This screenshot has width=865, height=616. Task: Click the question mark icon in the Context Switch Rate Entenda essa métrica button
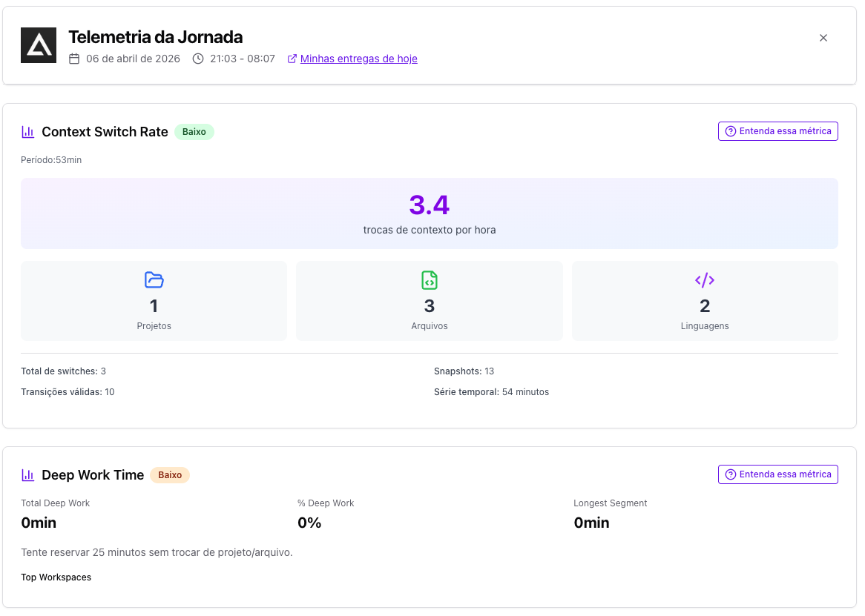(x=731, y=131)
